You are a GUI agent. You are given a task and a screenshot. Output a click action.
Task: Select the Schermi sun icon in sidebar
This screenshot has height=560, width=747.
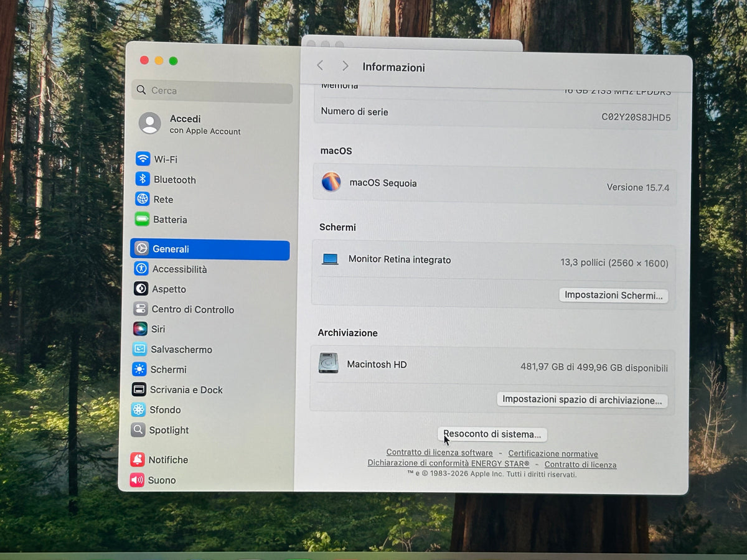click(139, 369)
